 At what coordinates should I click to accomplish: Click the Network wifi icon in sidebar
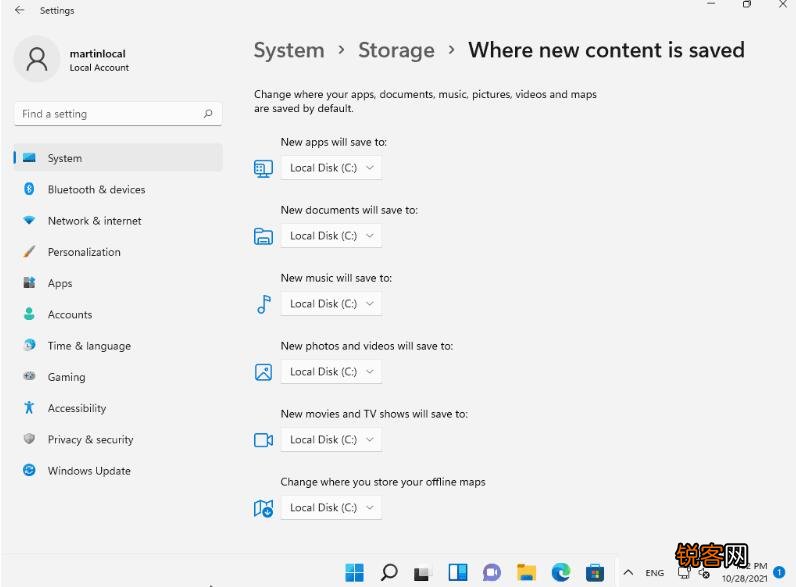pyautogui.click(x=29, y=220)
